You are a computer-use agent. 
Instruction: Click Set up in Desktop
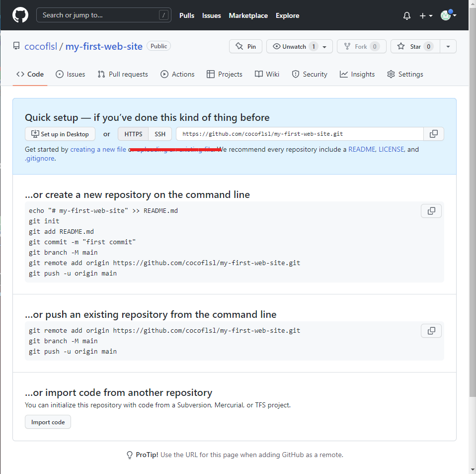pos(60,134)
